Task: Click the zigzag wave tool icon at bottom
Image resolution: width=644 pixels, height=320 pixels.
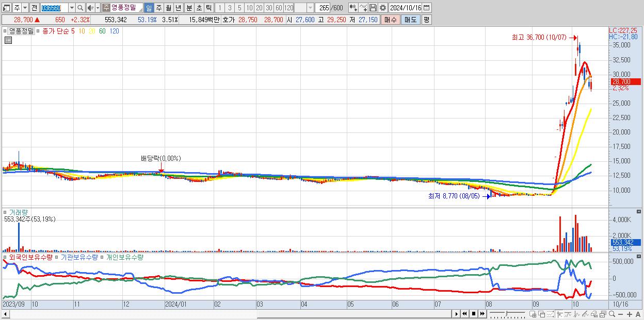Action: point(577,314)
